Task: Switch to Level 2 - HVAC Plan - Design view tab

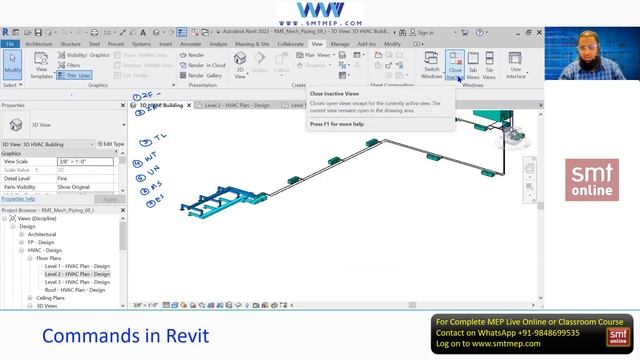Action: [x=237, y=105]
